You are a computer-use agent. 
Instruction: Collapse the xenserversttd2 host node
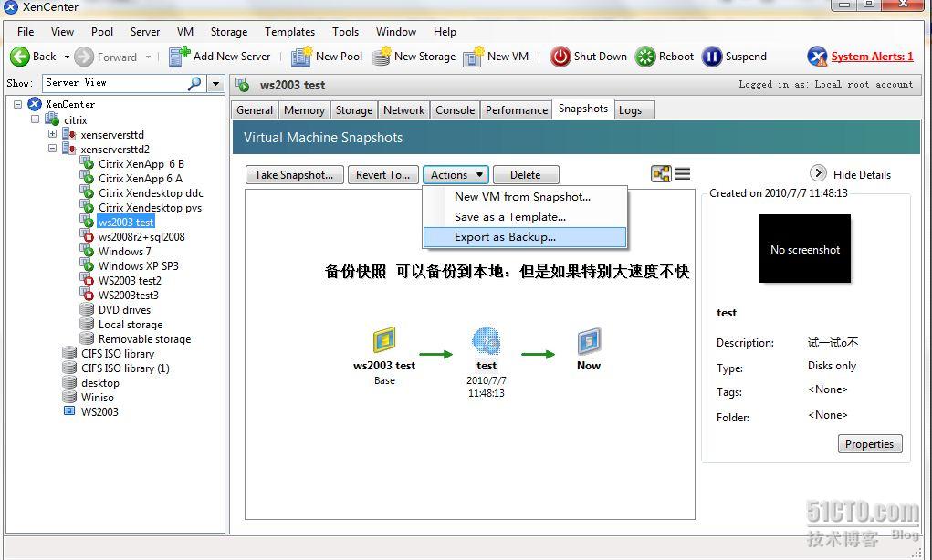click(x=52, y=148)
